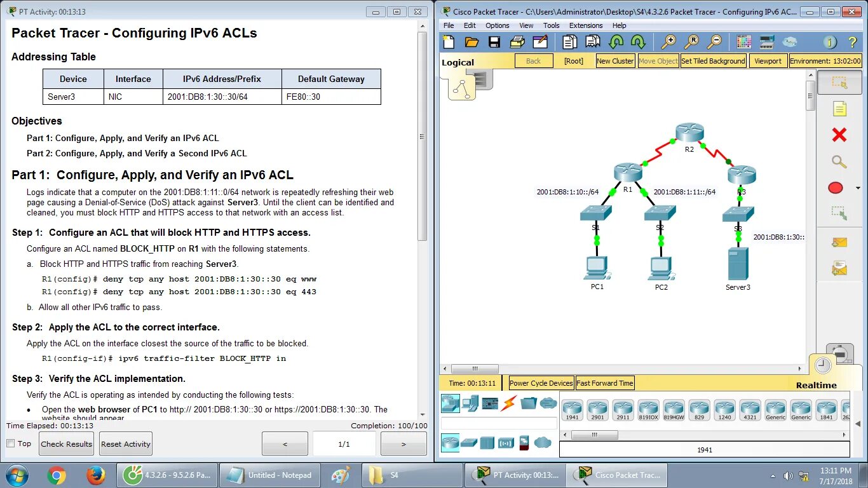Zoom in with the plus magnifier
Screen dimensions: 868x488
[668, 43]
